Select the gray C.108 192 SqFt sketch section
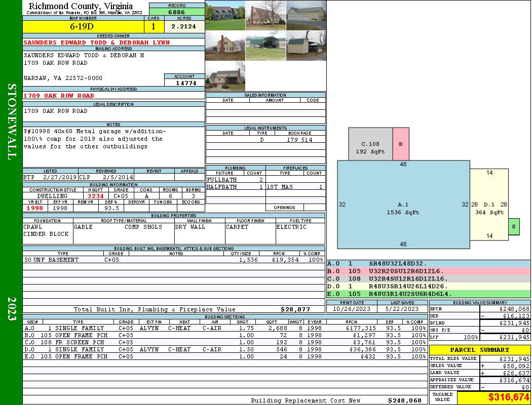This screenshot has height=405, width=532. click(370, 144)
